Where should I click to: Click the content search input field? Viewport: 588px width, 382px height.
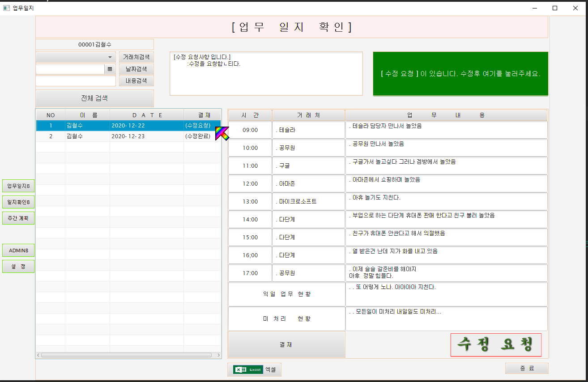(76, 81)
